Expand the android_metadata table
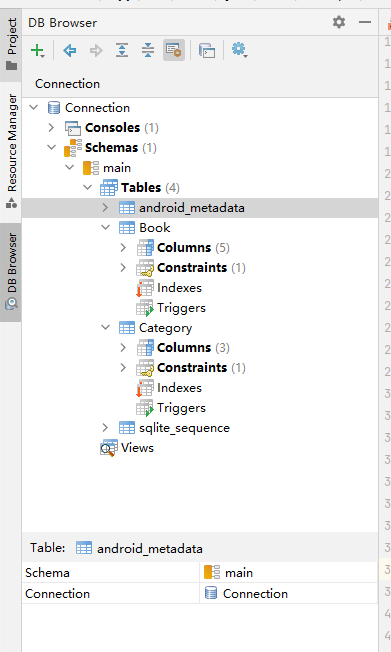This screenshot has height=652, width=391. [x=105, y=207]
